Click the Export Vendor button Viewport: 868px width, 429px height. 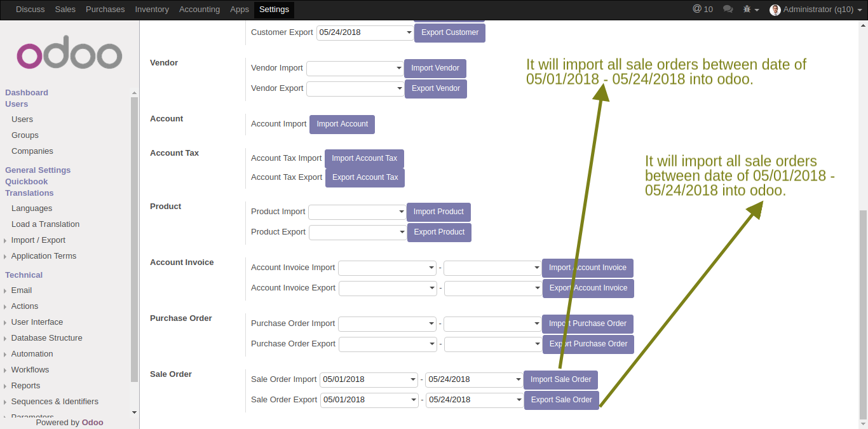(436, 88)
